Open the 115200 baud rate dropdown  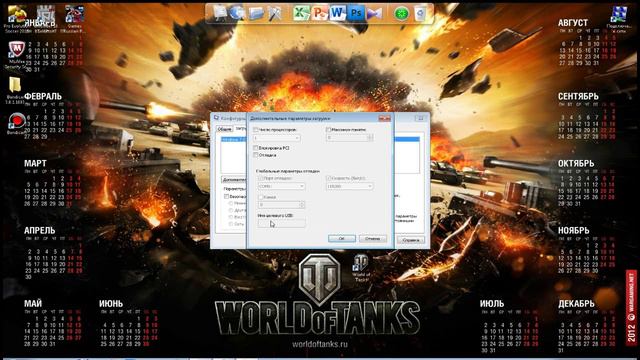point(349,186)
